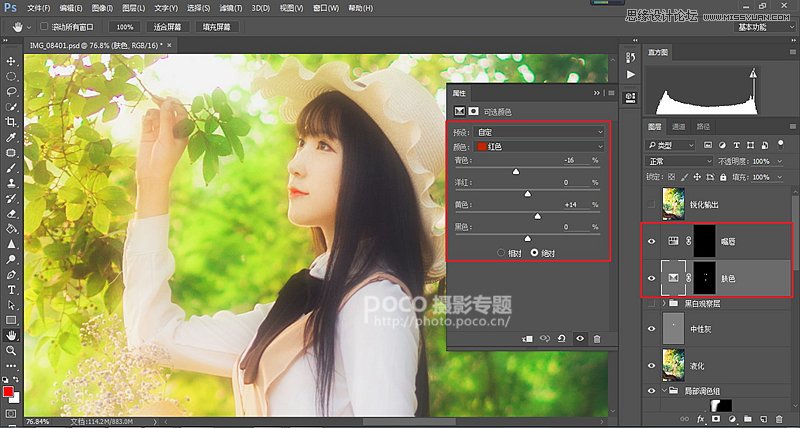The width and height of the screenshot is (800, 428).
Task: Open the 文件(F) menu
Action: point(39,8)
